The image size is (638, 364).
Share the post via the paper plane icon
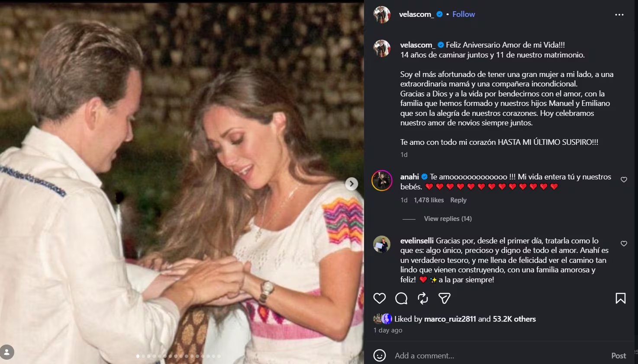coord(444,298)
